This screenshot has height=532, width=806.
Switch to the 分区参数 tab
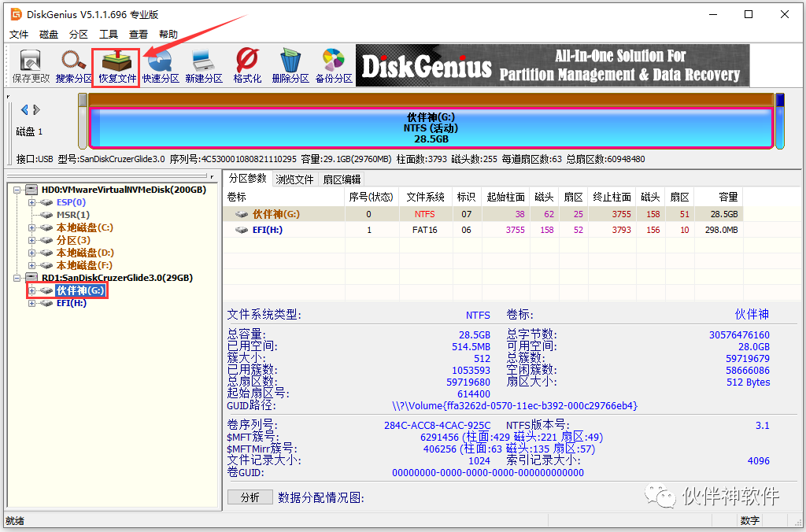[248, 179]
